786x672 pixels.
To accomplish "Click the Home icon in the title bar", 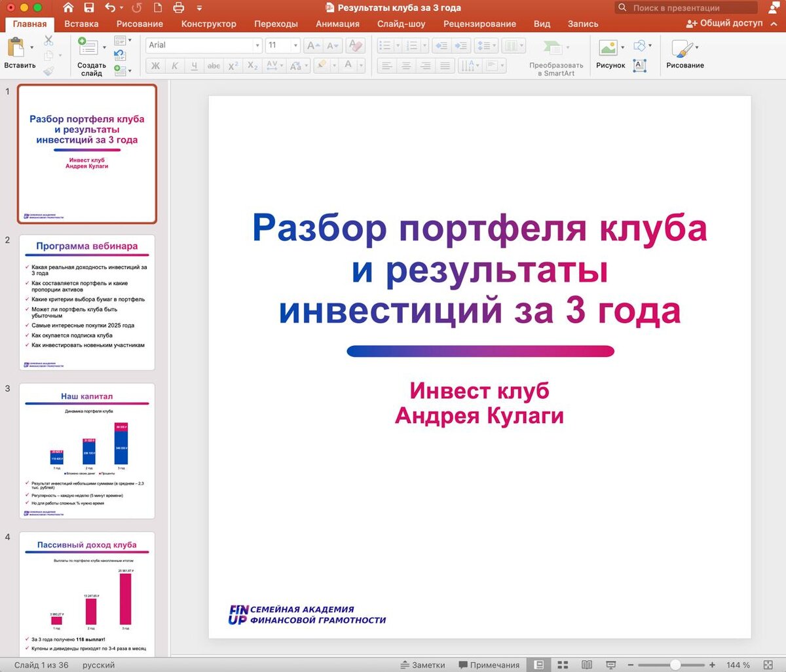I will (68, 8).
